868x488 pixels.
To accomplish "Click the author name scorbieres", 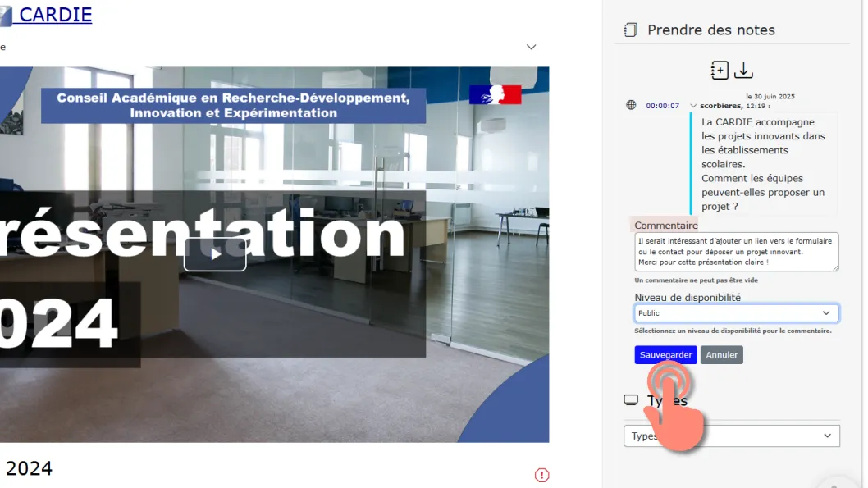I will [720, 106].
